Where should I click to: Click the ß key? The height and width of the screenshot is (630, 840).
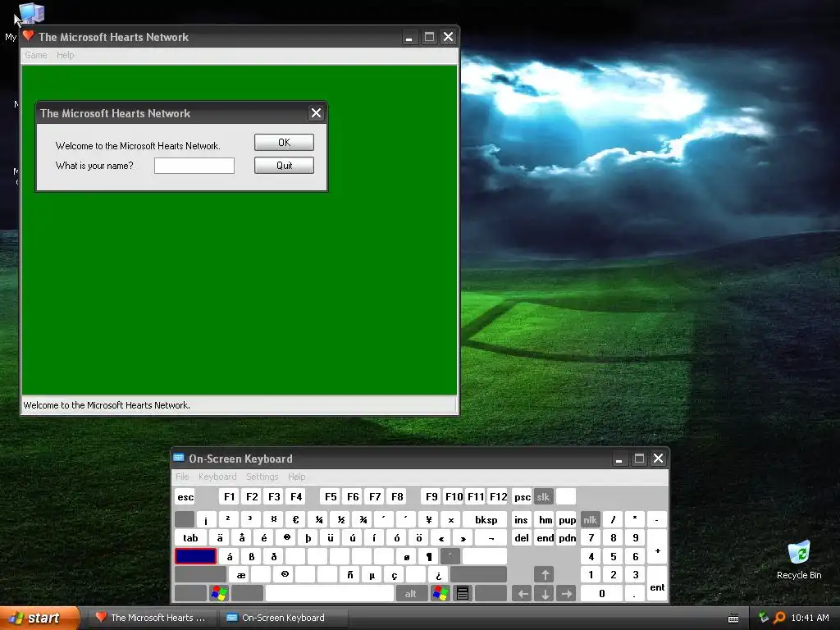(x=251, y=557)
